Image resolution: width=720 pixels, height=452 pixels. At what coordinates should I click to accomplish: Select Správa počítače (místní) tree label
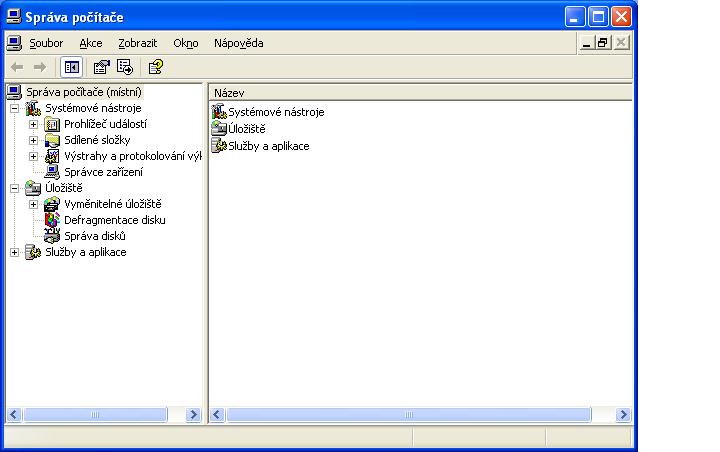[x=84, y=92]
